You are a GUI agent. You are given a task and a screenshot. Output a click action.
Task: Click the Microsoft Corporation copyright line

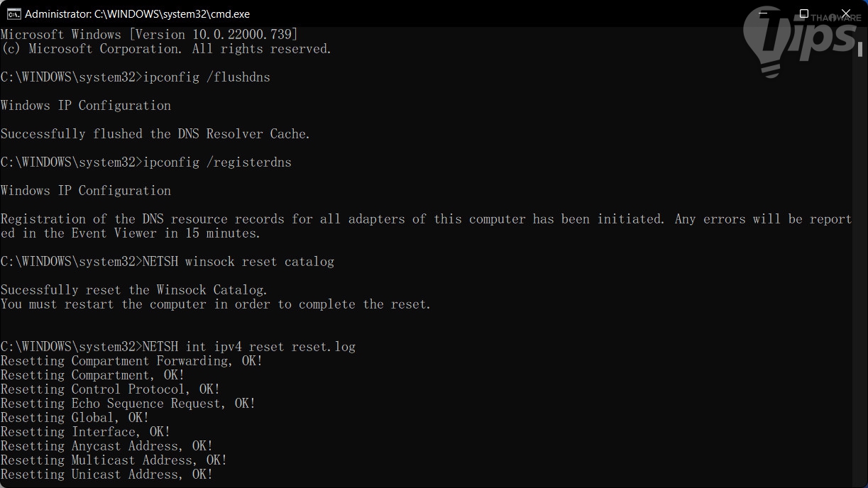pyautogui.click(x=166, y=49)
